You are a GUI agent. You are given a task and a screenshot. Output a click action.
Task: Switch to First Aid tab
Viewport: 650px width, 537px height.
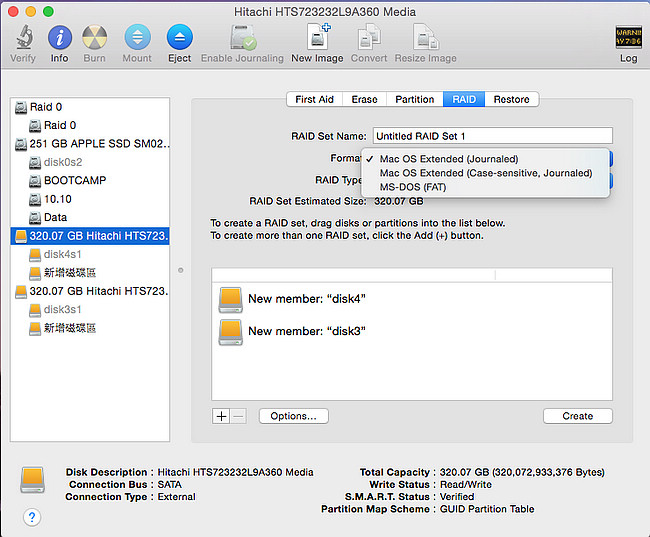(x=315, y=100)
